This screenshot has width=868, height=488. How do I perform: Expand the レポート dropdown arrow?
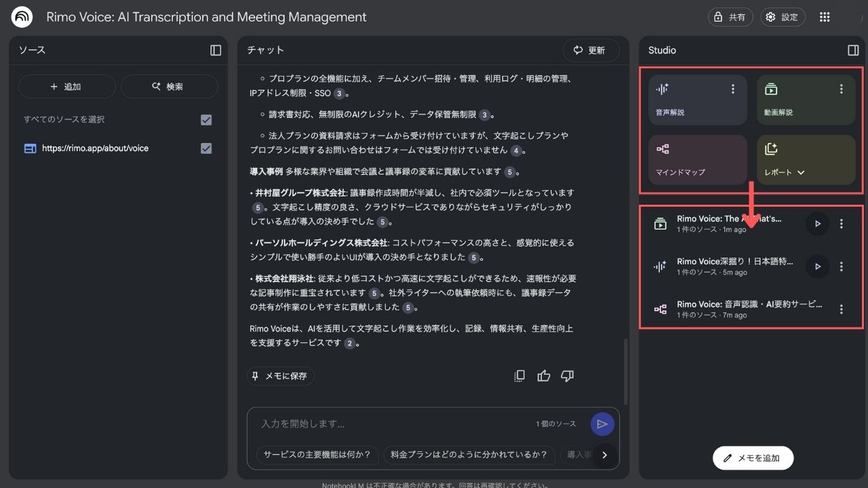tap(801, 172)
